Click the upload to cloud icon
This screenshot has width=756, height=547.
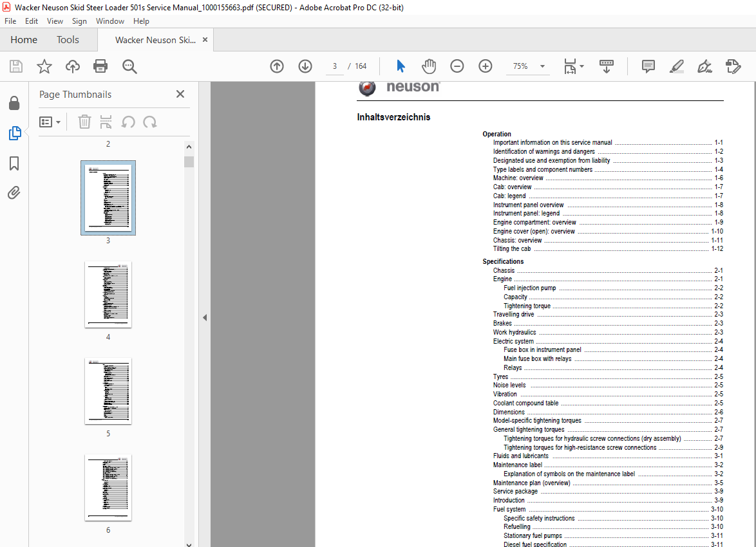73,66
